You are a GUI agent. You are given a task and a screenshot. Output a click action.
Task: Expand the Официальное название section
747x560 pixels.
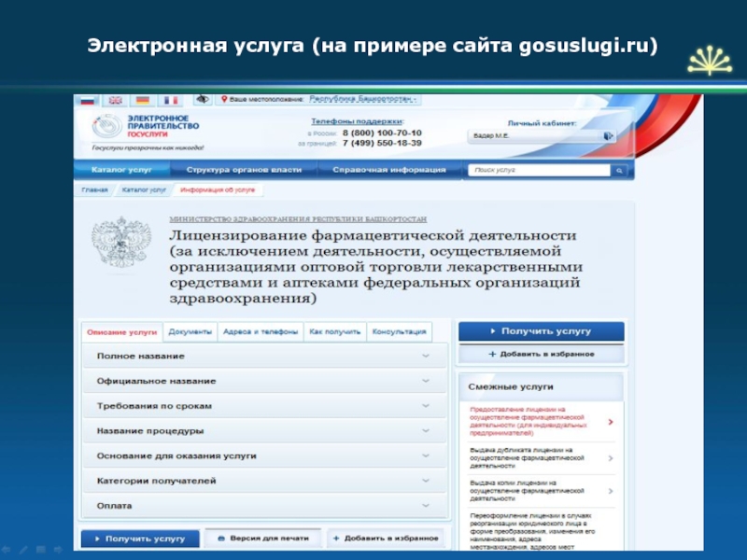(265, 381)
